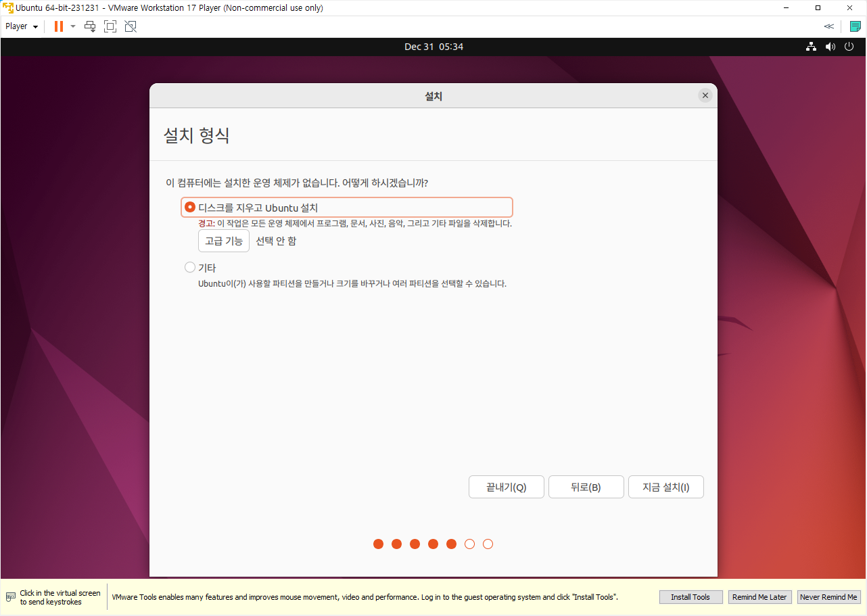Viewport: 867px width, 616px height.
Task: Click the 끝내기(Q) button
Action: coord(507,487)
